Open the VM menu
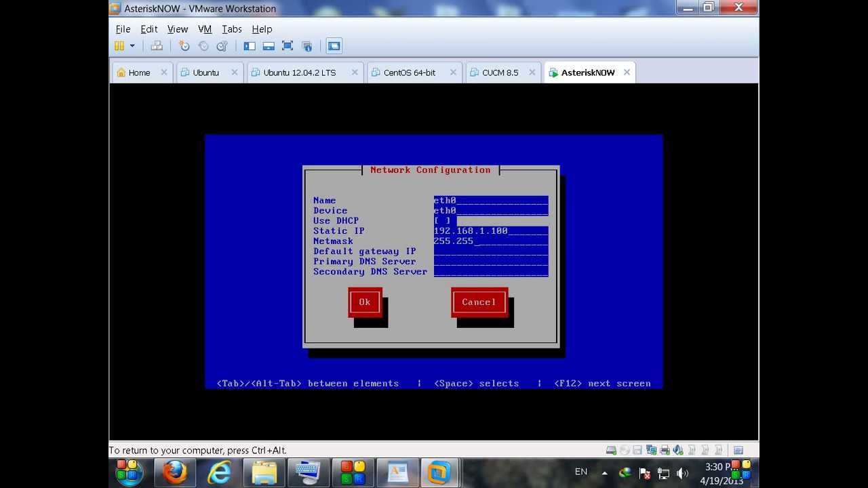 click(205, 29)
